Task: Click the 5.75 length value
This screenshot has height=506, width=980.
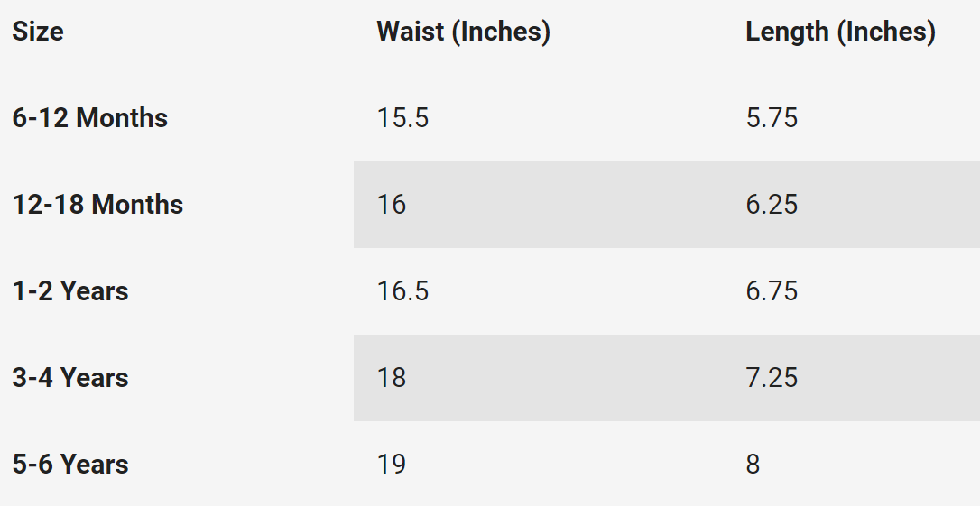Action: tap(772, 118)
